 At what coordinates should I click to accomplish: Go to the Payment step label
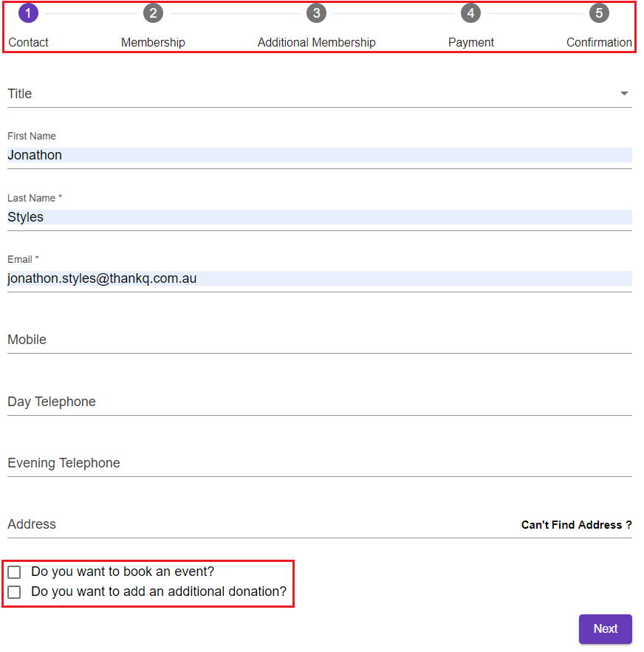pos(470,42)
